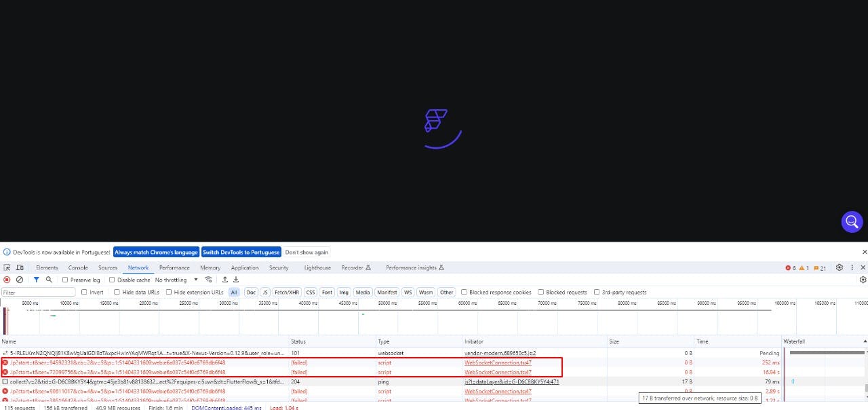Sort by the Waterfall column header
The height and width of the screenshot is (410, 868).
click(823, 341)
